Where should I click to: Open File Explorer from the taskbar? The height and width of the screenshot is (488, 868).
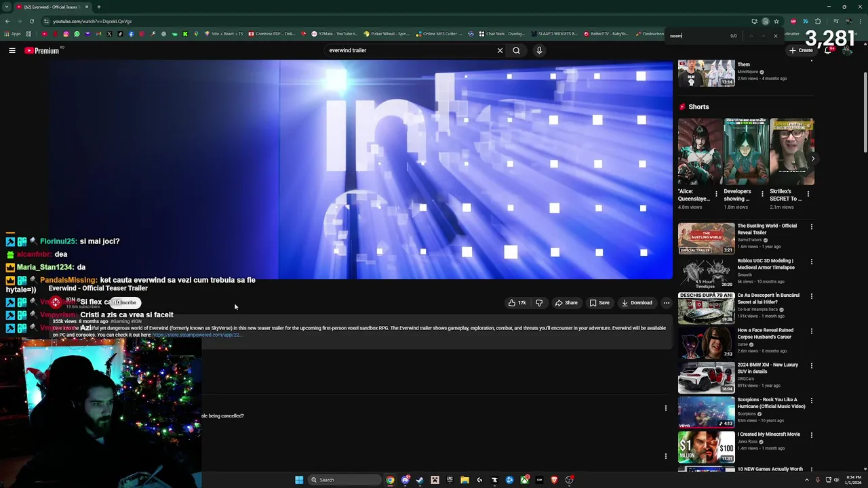coord(465,480)
